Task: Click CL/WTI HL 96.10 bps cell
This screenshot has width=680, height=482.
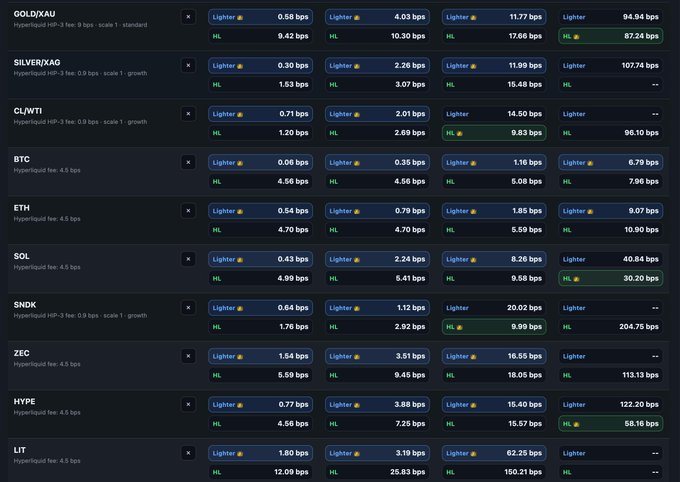Action: (x=611, y=133)
